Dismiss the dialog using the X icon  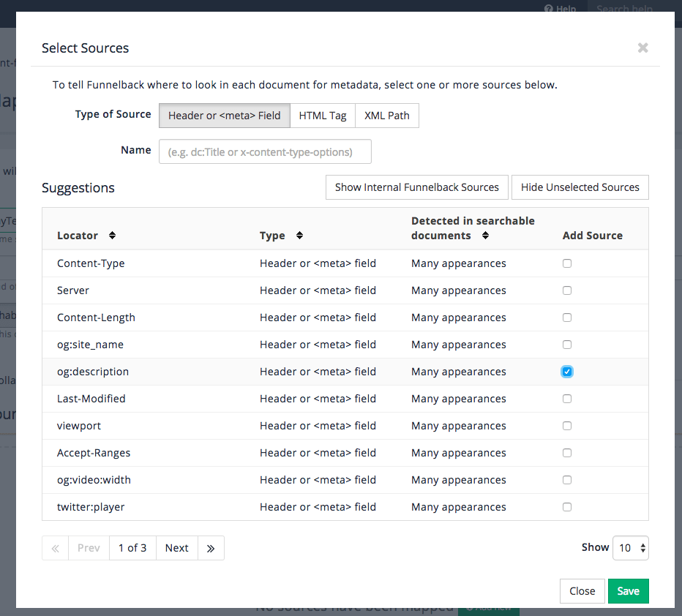pyautogui.click(x=642, y=48)
